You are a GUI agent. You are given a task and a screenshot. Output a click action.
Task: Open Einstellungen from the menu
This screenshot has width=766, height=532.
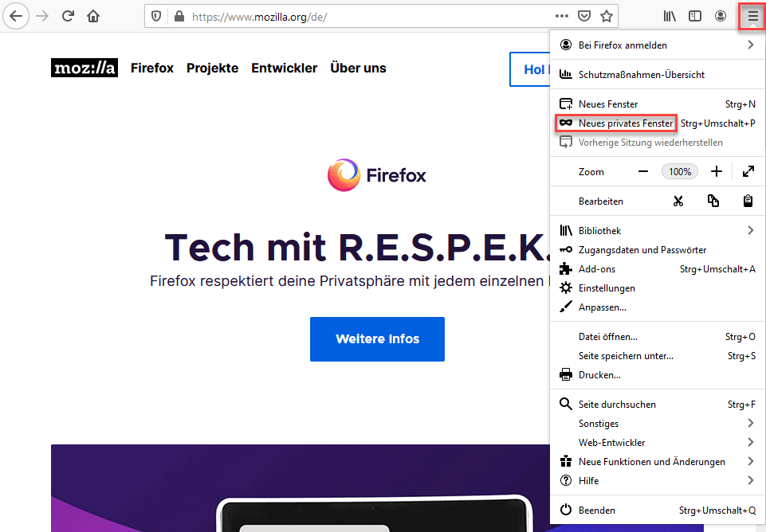coord(607,288)
